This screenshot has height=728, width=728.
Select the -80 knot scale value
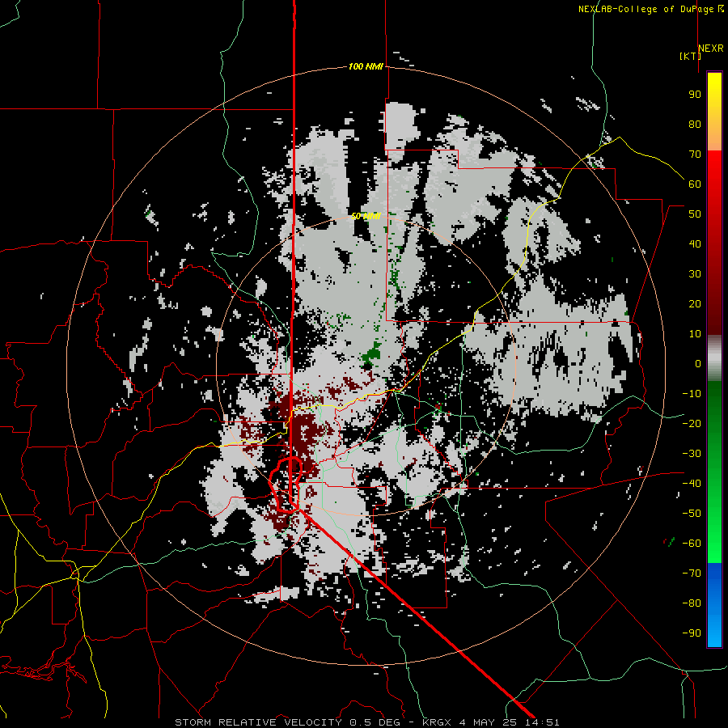click(x=692, y=603)
